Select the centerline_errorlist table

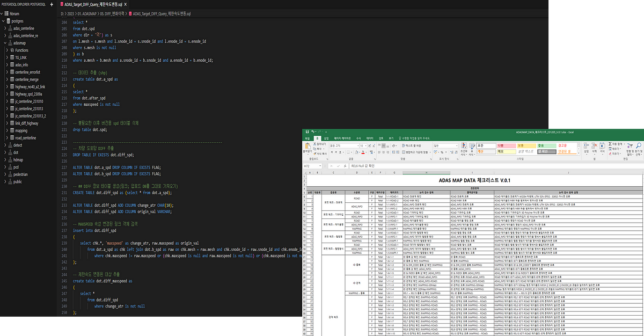(28, 72)
